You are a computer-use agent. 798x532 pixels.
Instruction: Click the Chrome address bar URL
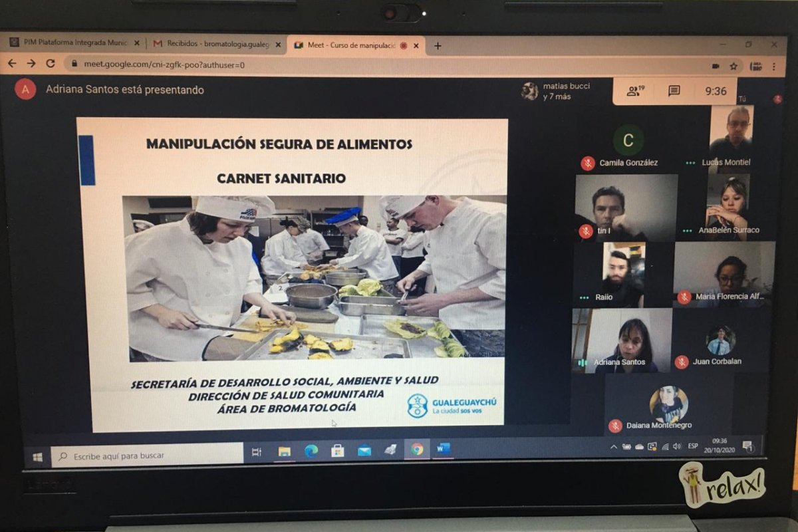point(164,65)
